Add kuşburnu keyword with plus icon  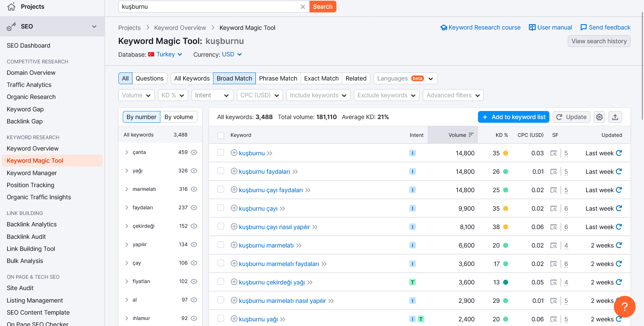[x=234, y=153]
